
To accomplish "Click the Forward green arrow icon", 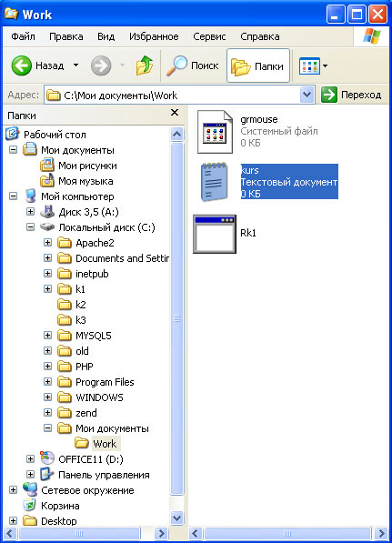I will pyautogui.click(x=101, y=65).
